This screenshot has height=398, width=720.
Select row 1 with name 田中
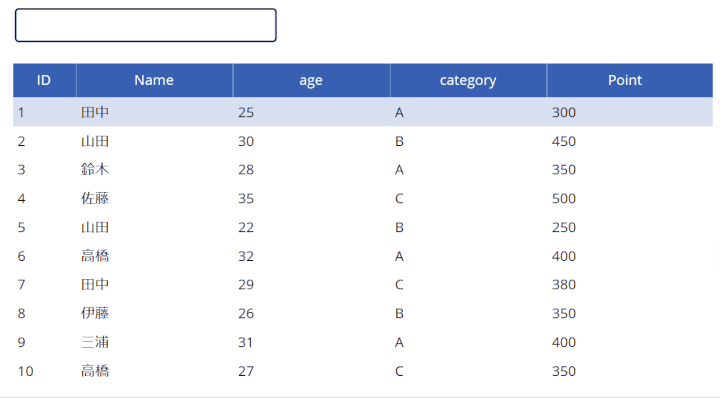click(363, 112)
